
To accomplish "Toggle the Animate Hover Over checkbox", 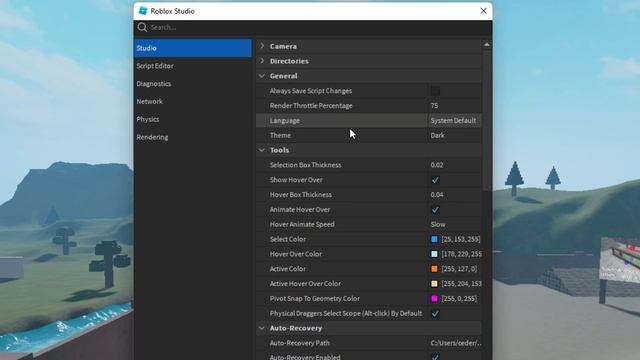I will [x=435, y=210].
